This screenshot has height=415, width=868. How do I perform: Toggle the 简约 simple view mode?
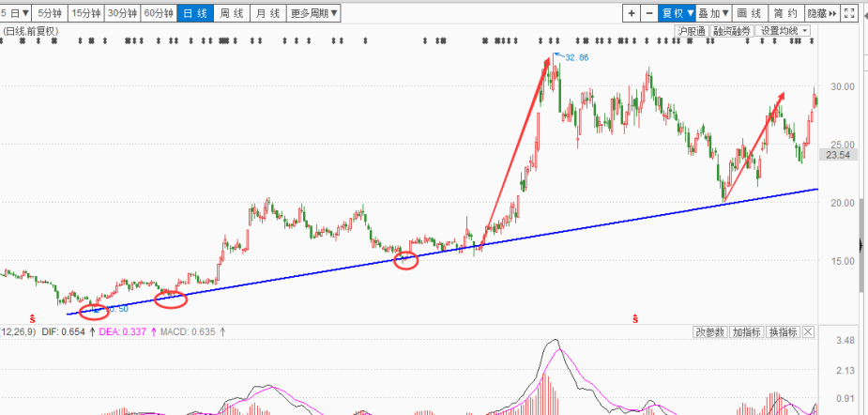(x=786, y=13)
